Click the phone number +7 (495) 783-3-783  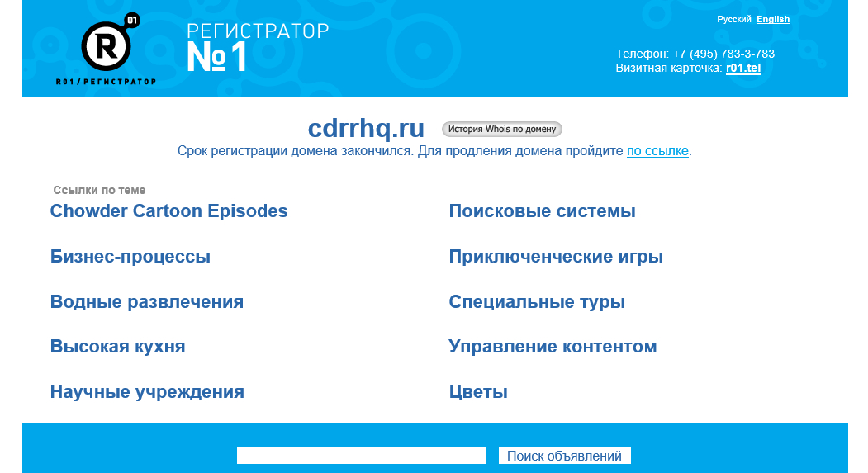coord(723,54)
